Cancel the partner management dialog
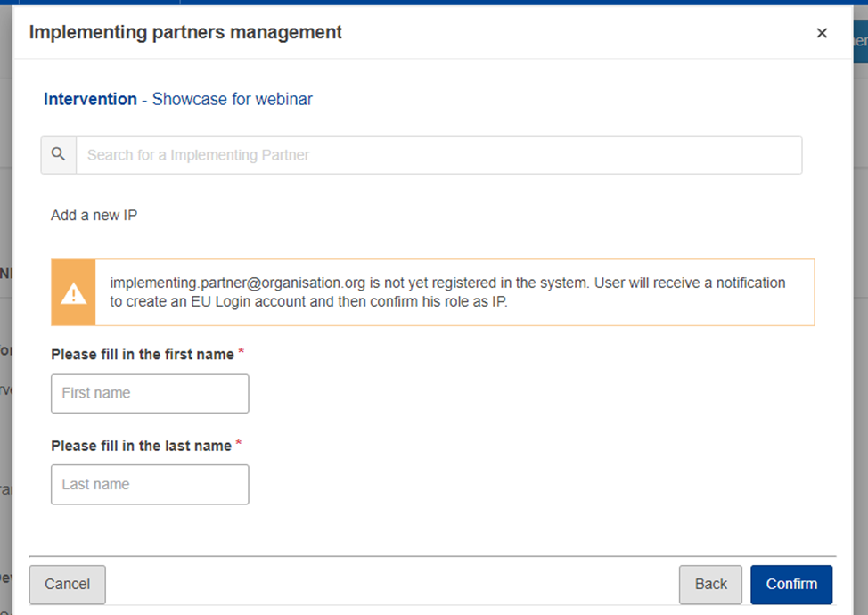 [68, 585]
